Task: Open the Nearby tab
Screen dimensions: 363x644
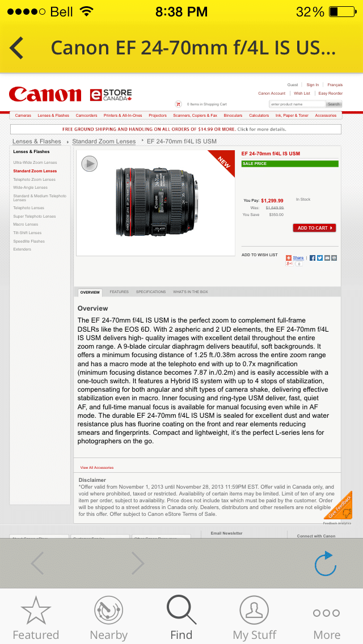Action: click(x=108, y=618)
